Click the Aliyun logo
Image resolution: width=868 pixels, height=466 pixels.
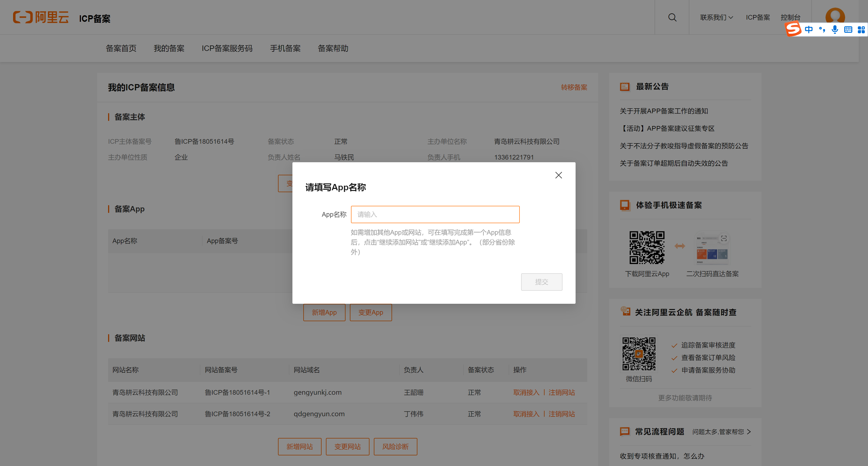[x=41, y=17]
